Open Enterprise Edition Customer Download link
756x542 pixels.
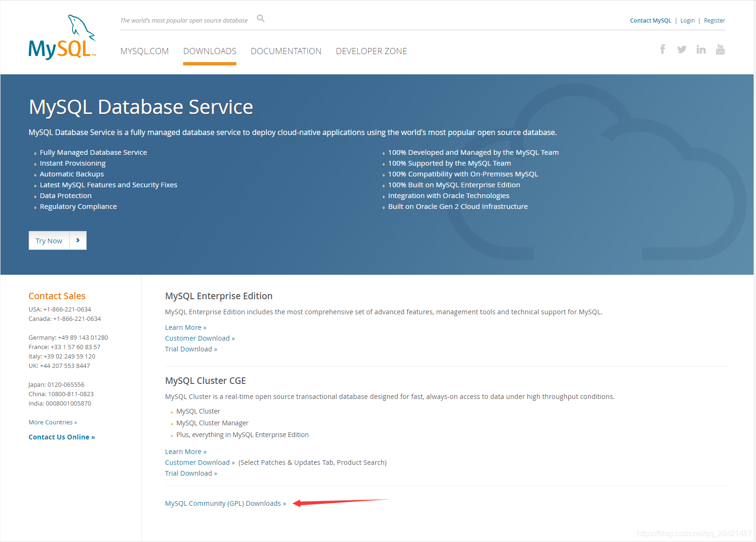coord(200,338)
